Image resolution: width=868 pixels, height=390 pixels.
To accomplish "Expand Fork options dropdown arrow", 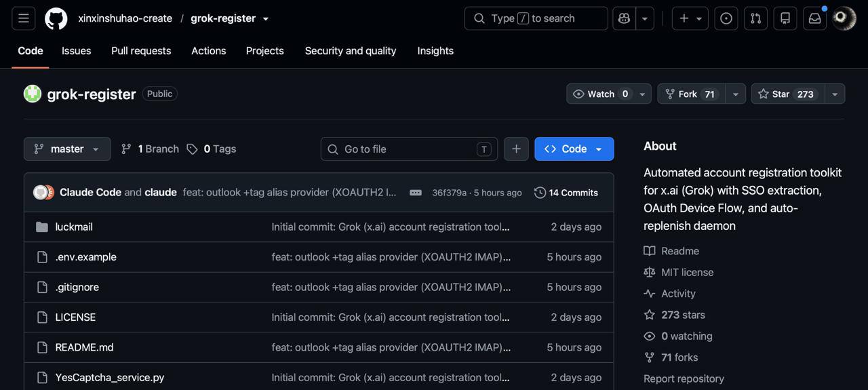I will tap(735, 94).
